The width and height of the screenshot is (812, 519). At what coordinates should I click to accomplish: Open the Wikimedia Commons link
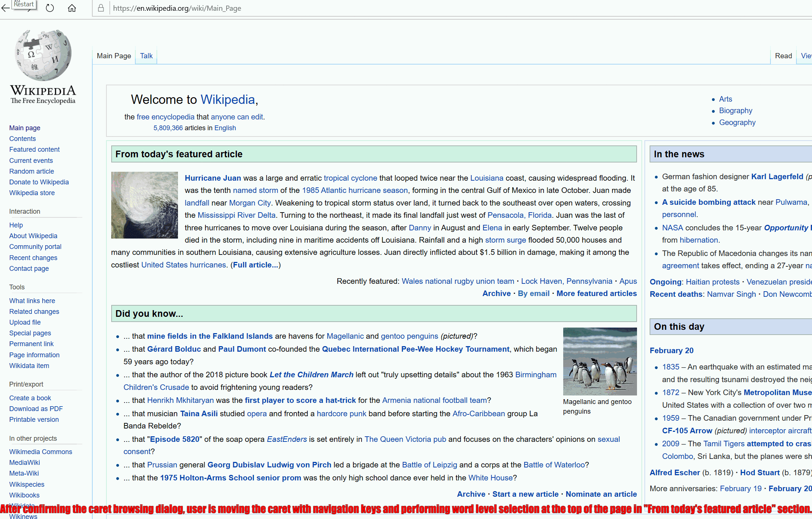click(x=40, y=451)
